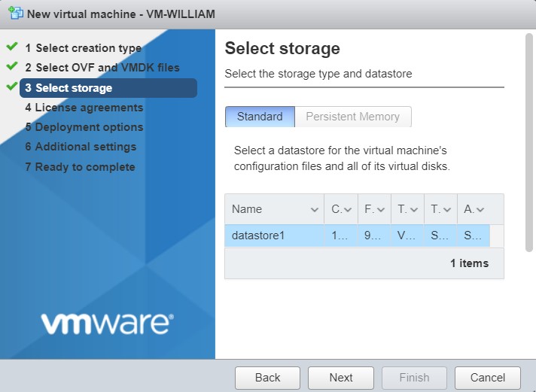This screenshot has height=392, width=536.
Task: Go back with the Back button
Action: point(267,378)
